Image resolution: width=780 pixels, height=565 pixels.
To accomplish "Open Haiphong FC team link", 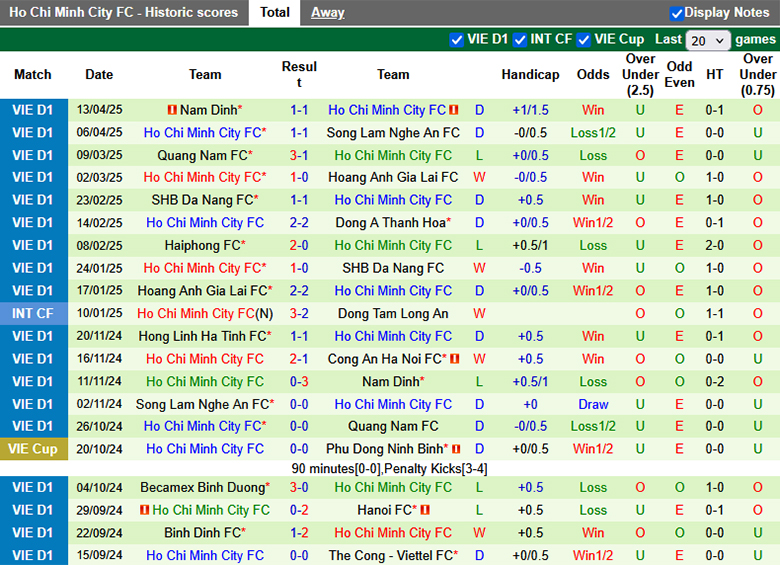I will pos(202,245).
